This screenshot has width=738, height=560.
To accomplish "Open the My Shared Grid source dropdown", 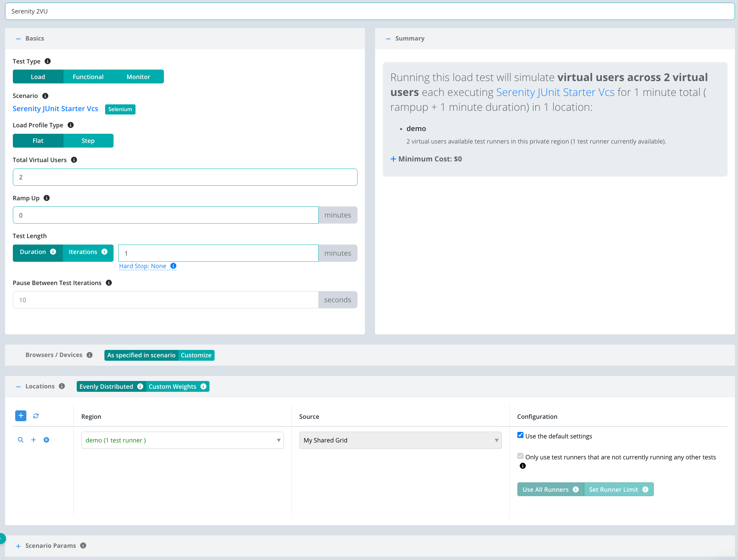I will click(400, 440).
